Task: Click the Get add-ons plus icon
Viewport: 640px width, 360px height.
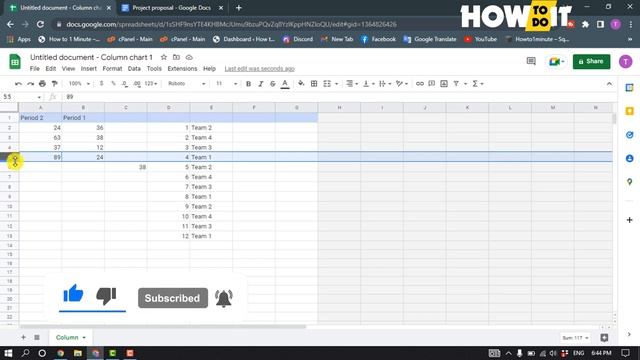Action: point(629,220)
